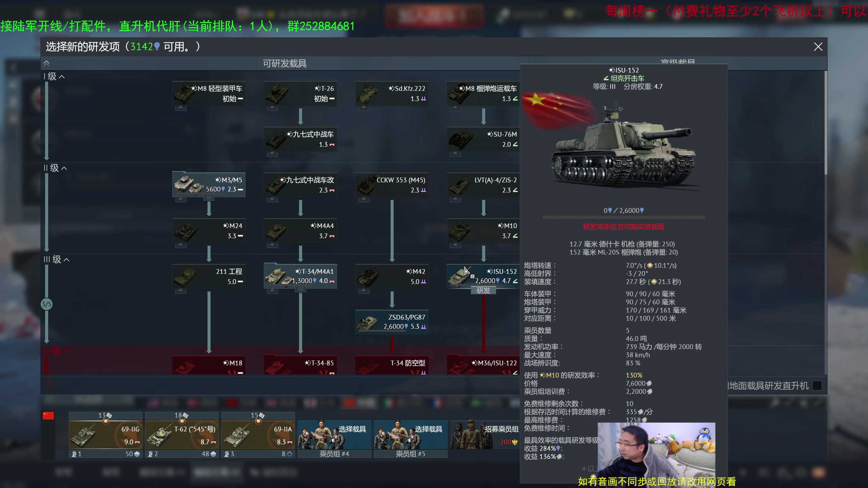Viewport: 868px width, 488px height.
Task: Click the China flag nation icon
Action: [48, 415]
